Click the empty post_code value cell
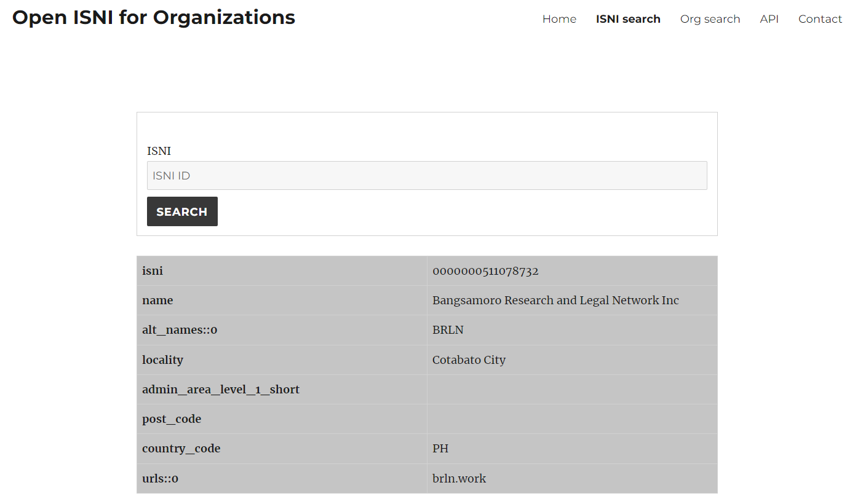 572,419
